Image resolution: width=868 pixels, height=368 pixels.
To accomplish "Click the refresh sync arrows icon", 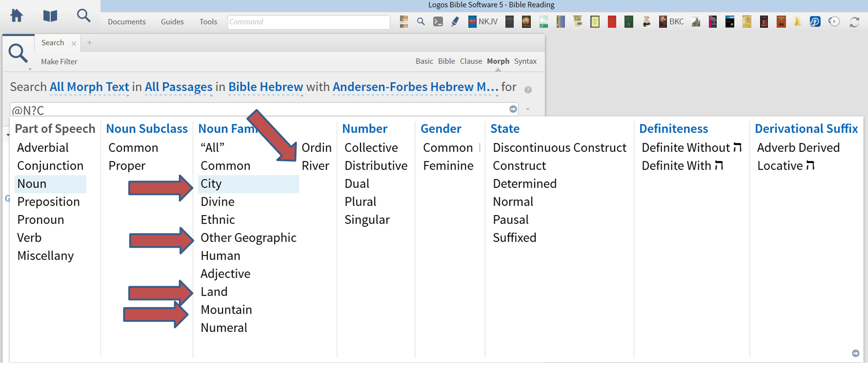I will point(854,22).
